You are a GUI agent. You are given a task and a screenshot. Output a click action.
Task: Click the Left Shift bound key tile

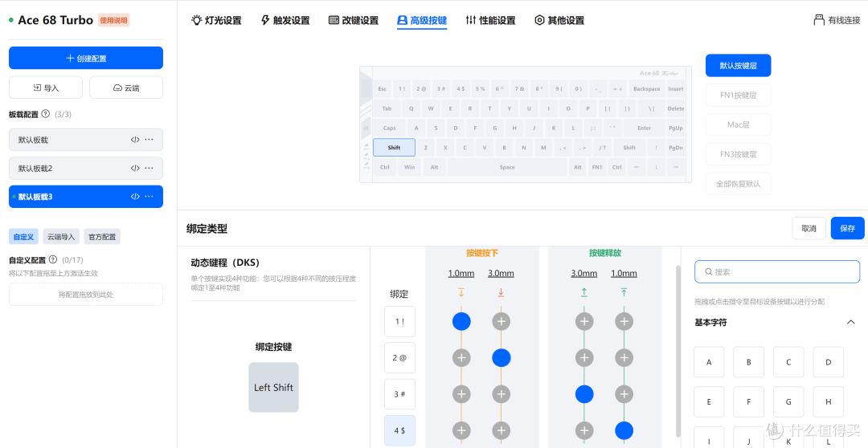click(273, 387)
